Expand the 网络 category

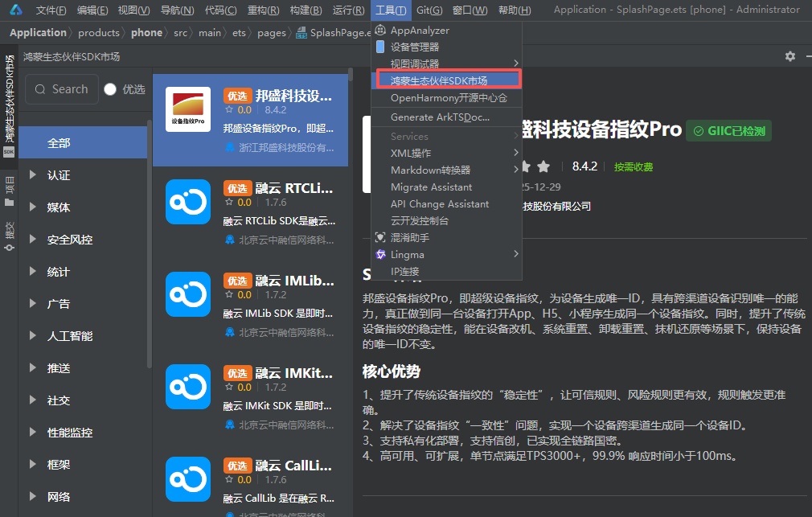33,496
